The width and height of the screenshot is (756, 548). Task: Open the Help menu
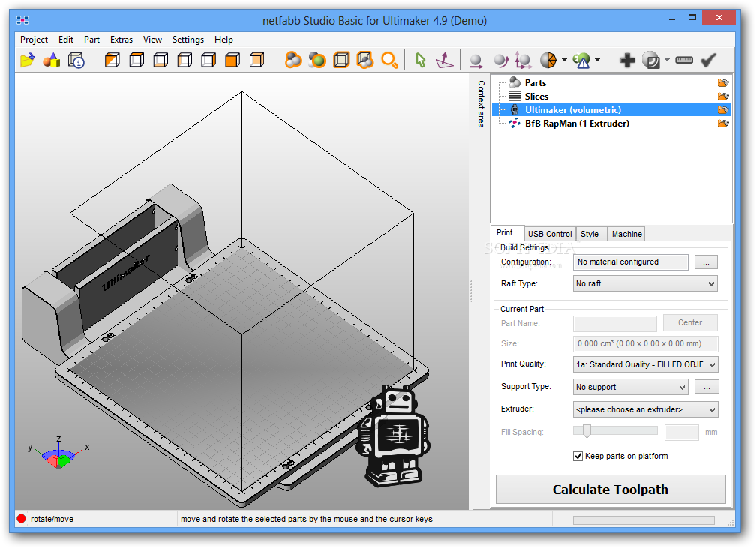coord(223,40)
